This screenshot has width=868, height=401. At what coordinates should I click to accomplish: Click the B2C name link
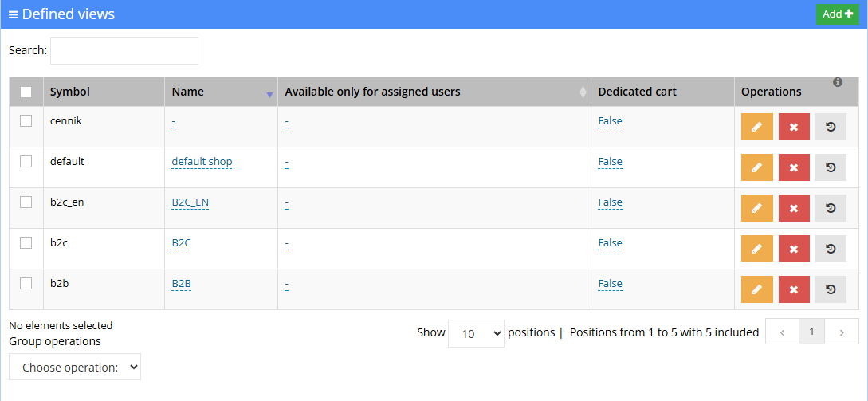(181, 242)
